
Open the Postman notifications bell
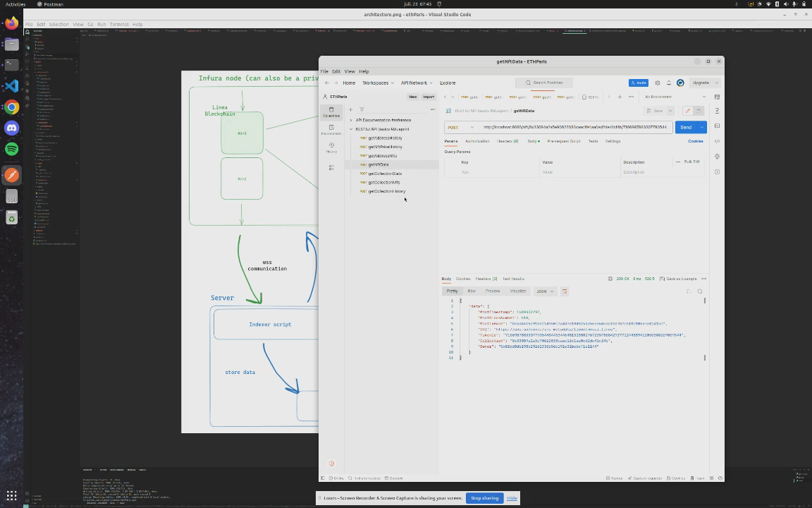pyautogui.click(x=668, y=83)
